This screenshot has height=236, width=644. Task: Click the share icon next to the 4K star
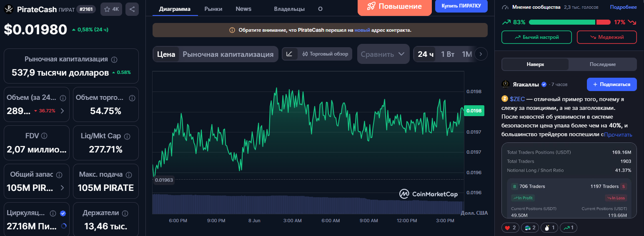pyautogui.click(x=132, y=9)
